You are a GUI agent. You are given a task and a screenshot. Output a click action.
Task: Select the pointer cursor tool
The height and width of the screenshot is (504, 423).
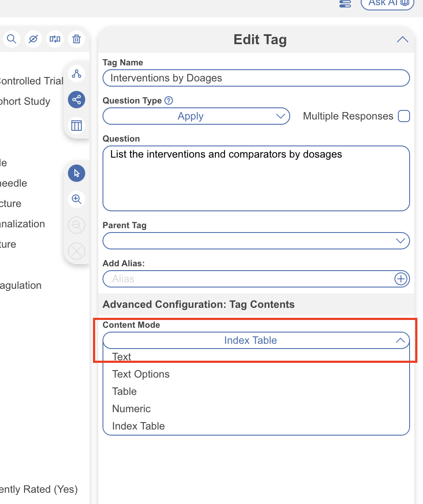[x=77, y=173]
